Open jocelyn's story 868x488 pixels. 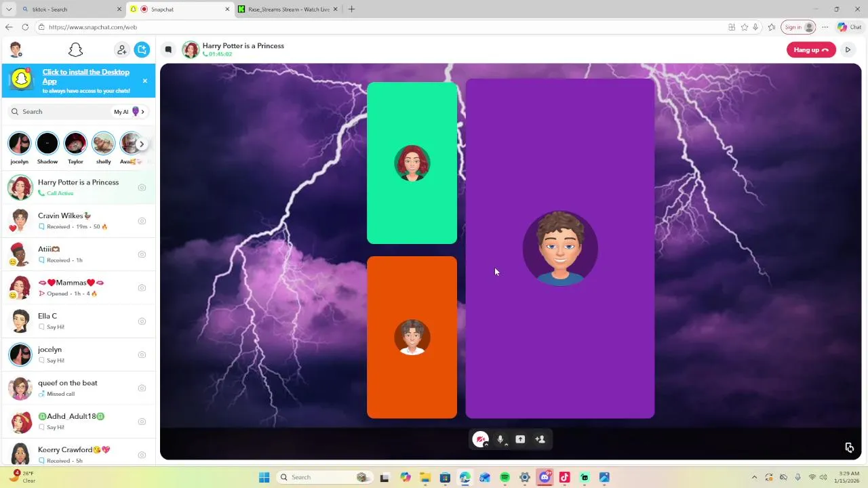pos(20,144)
